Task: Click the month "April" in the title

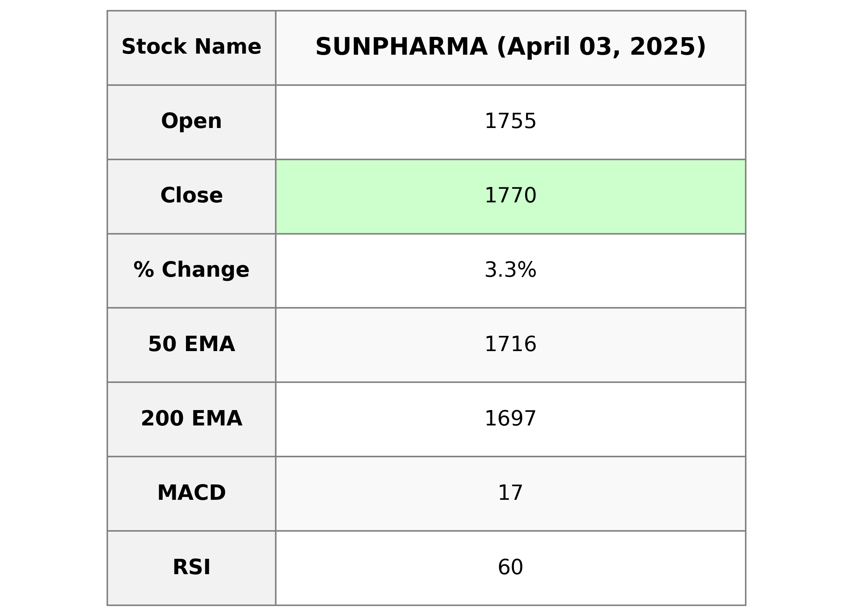Action: coord(534,47)
